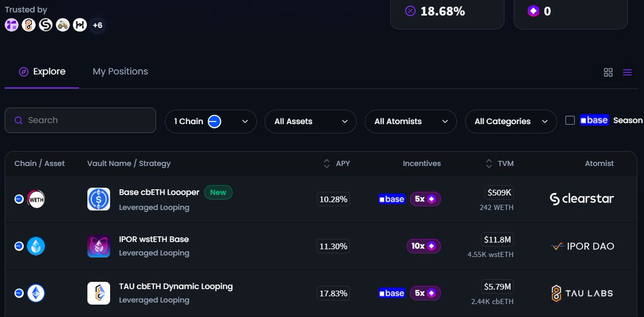Click base incentive badge in TAU cbETH row
Screen dimensions: 644x317
(x=392, y=293)
